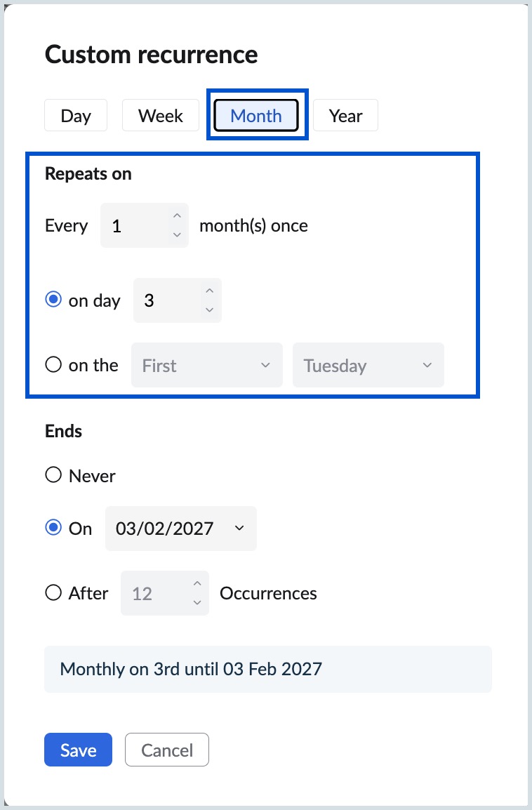Cancel the recurrence dialog
Viewport: 532px width, 810px height.
tap(166, 750)
